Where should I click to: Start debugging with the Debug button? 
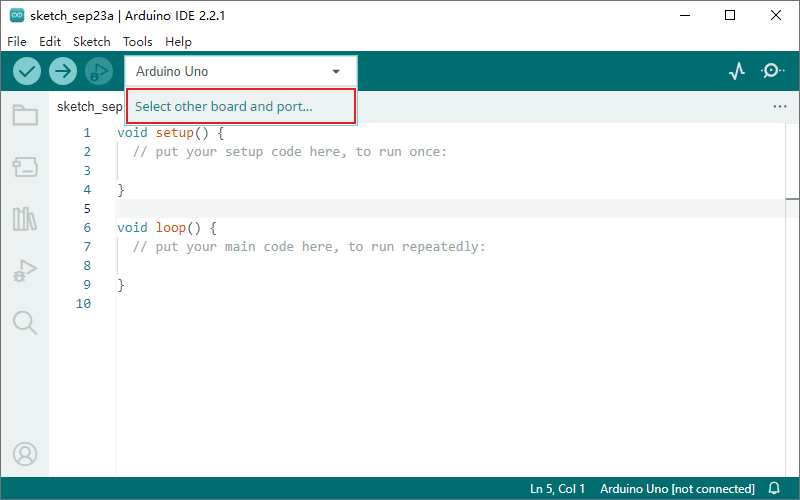[98, 71]
